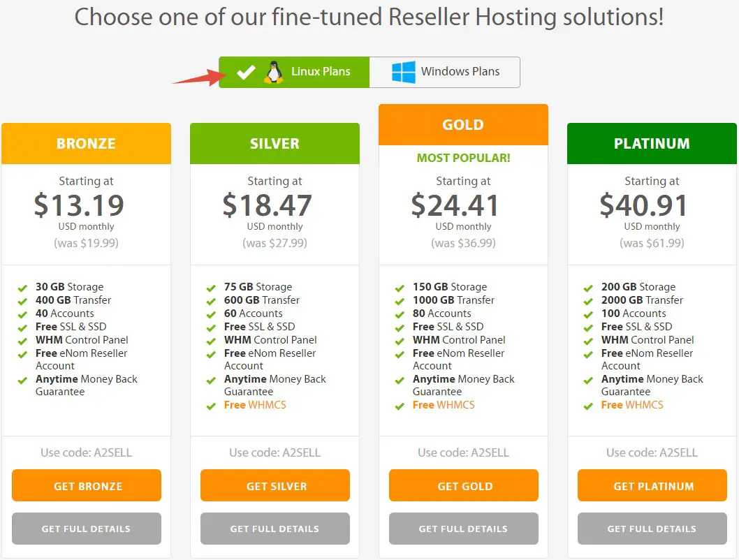Select the Linux Plans toggle
Image resolution: width=739 pixels, height=560 pixels.
[x=294, y=72]
